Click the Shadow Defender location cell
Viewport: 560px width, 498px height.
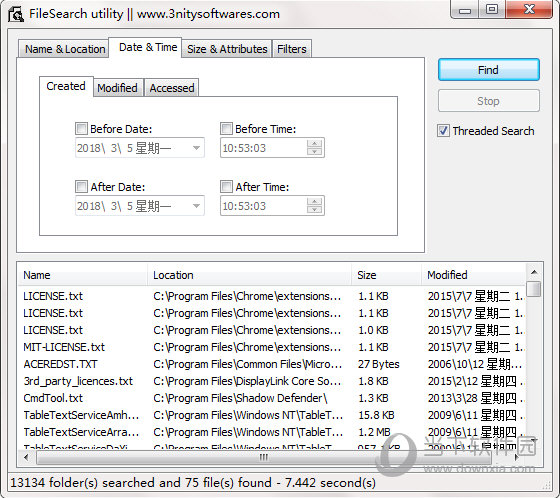point(240,398)
